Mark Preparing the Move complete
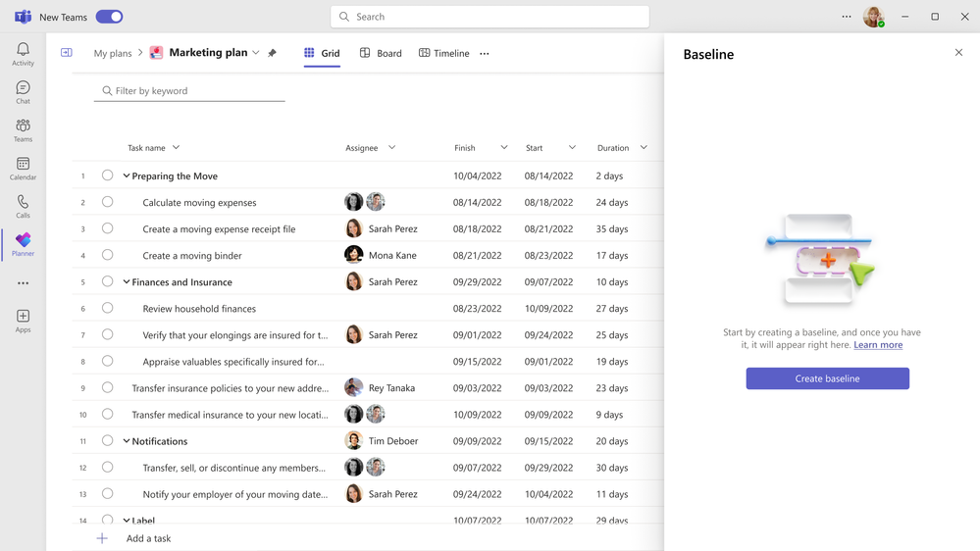 [x=108, y=175]
